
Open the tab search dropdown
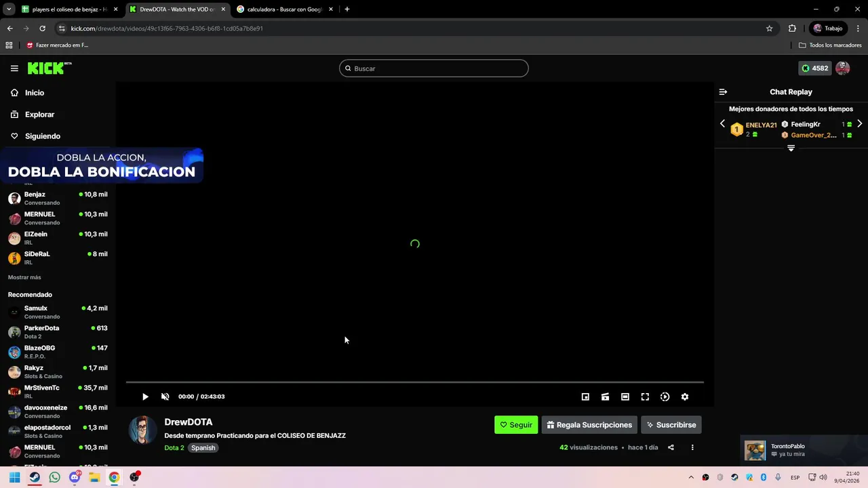pyautogui.click(x=9, y=9)
